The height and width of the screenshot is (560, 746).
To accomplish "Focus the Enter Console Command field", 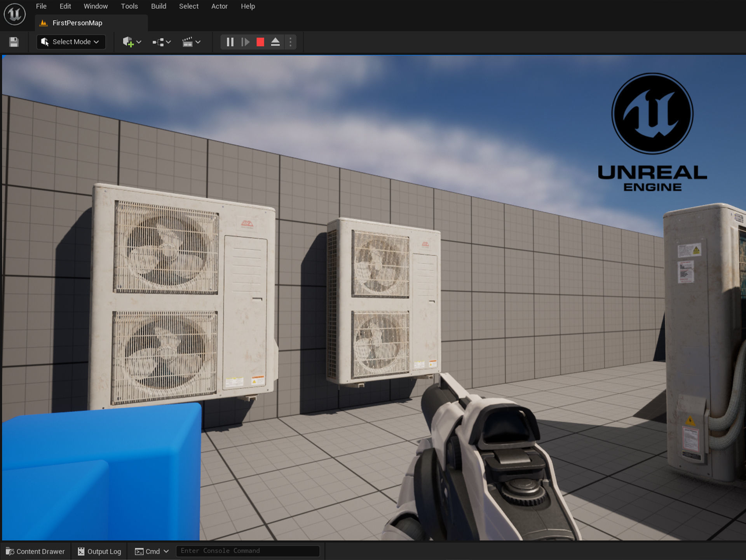I will point(248,551).
